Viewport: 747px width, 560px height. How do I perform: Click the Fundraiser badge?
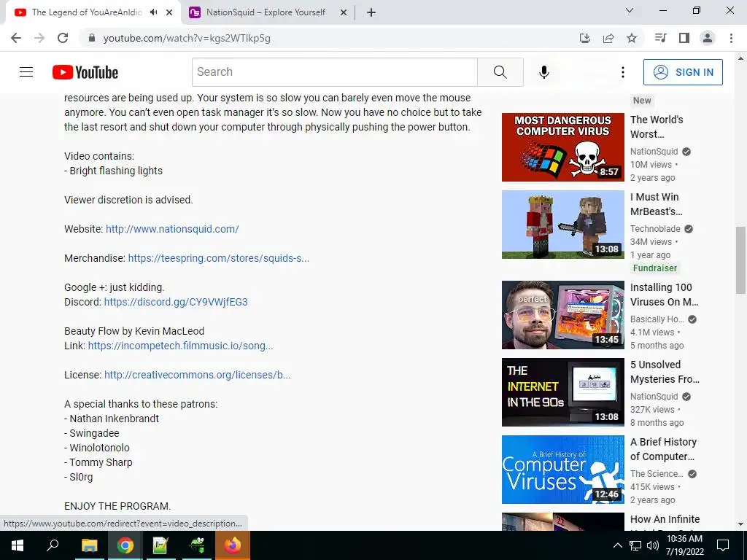pyautogui.click(x=654, y=268)
